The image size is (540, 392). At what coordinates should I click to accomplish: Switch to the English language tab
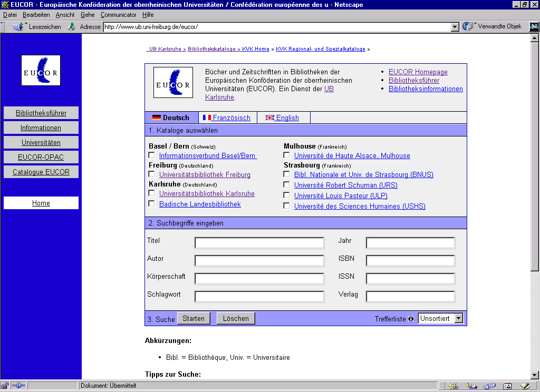tap(283, 117)
